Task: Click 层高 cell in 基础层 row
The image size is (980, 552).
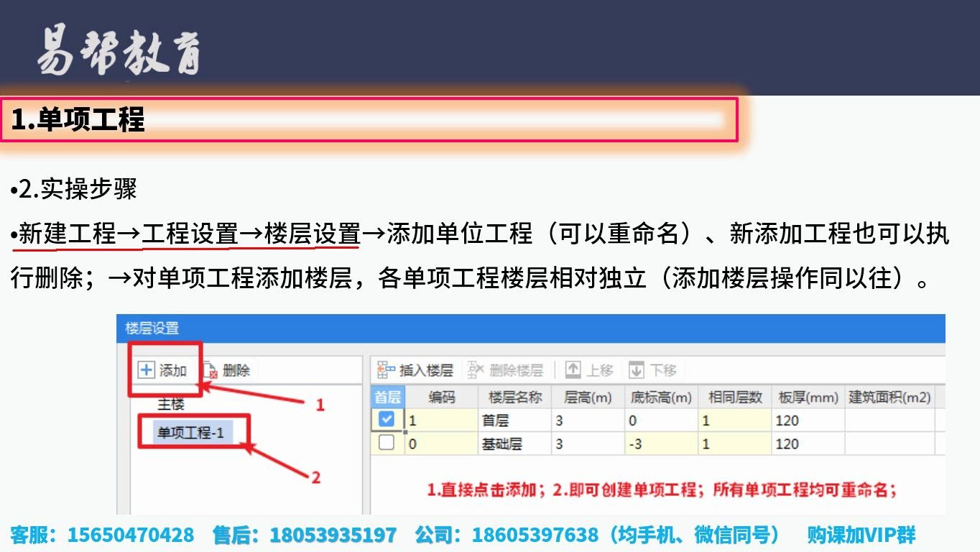Action: coord(588,443)
